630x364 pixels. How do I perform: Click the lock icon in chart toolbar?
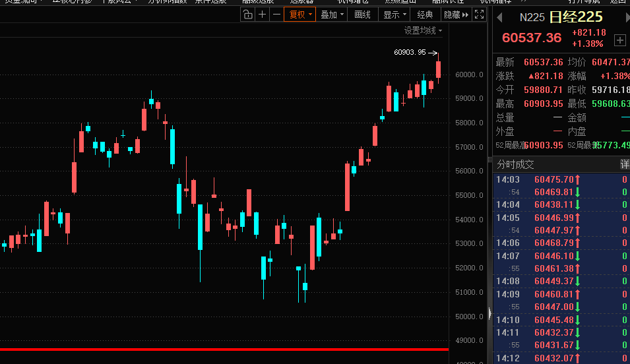coord(247,15)
